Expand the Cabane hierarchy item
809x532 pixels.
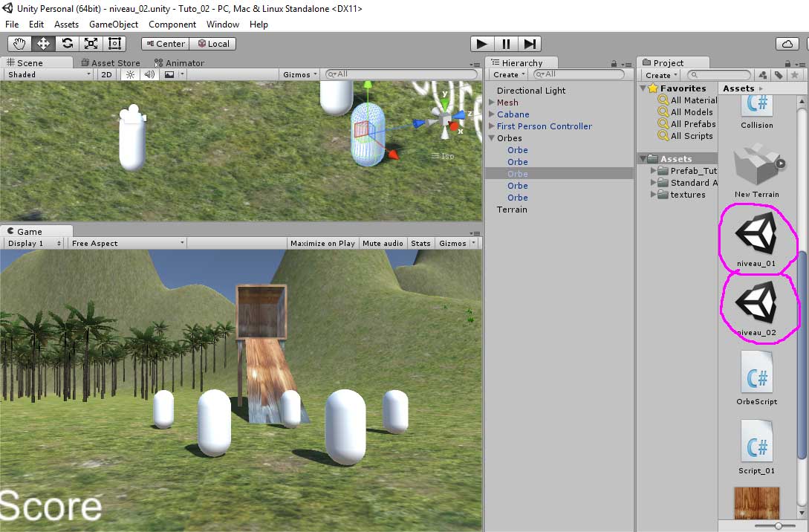pos(492,114)
